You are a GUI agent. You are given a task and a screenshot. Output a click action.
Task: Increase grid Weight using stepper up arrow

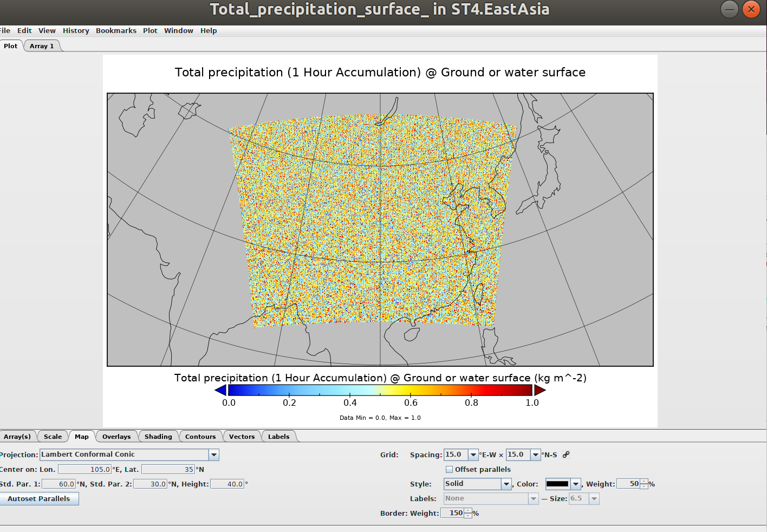tap(643, 482)
